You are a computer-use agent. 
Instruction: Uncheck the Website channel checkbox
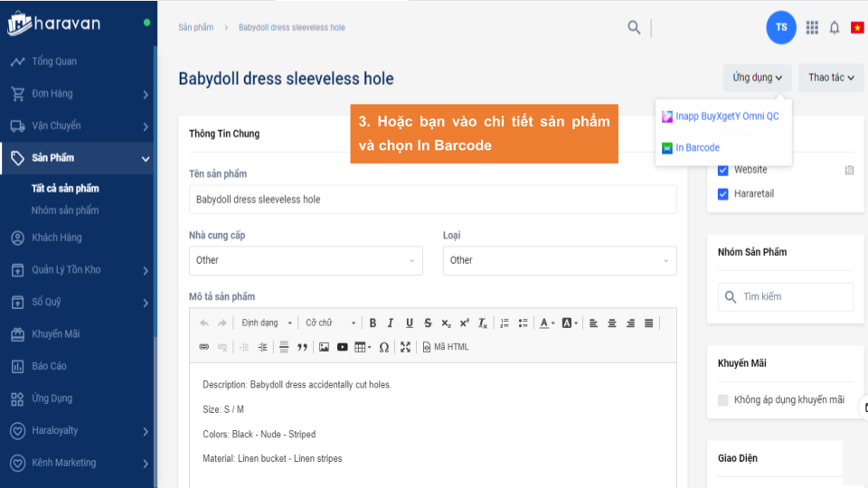click(x=722, y=170)
